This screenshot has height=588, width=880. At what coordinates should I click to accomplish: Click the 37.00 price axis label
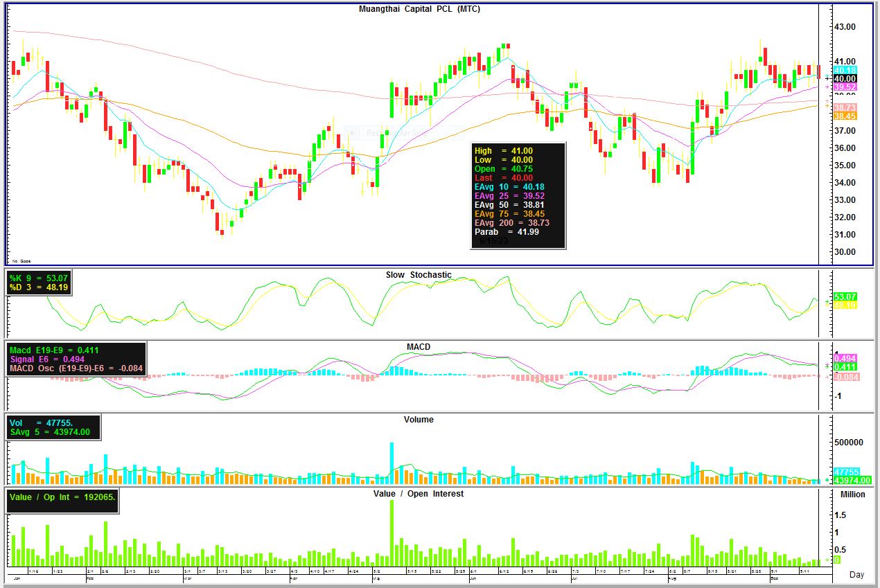(845, 131)
